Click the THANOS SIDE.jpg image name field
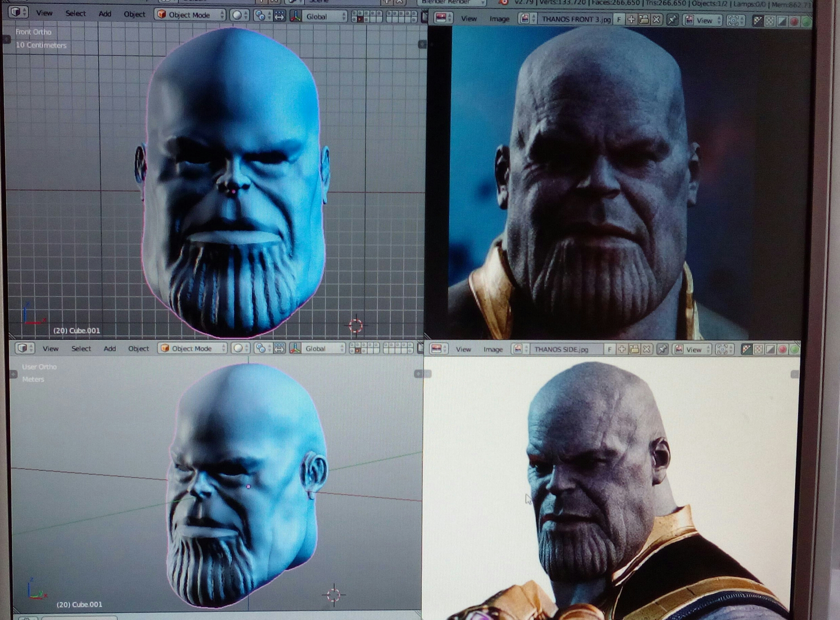This screenshot has height=620, width=840. pos(563,350)
